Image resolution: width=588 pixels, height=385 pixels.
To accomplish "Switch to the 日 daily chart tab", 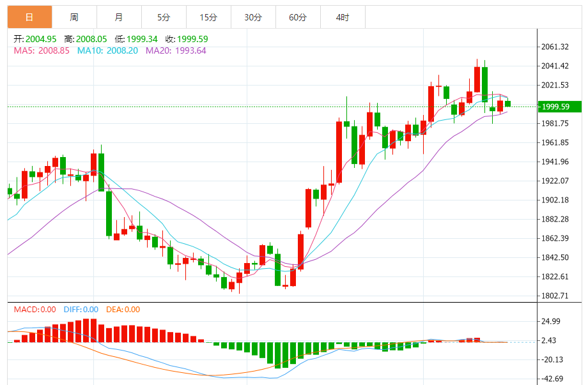I will [29, 17].
